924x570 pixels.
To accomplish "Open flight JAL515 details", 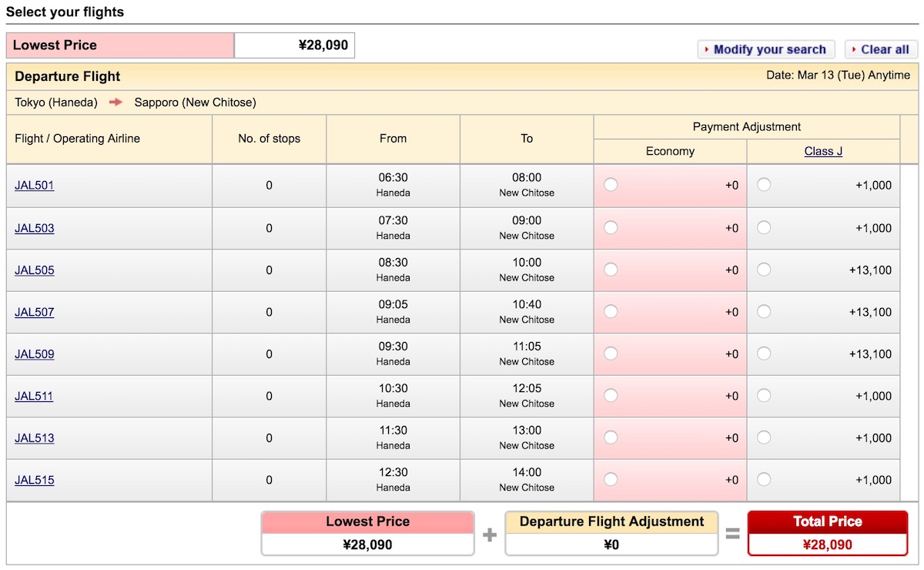I will point(35,481).
